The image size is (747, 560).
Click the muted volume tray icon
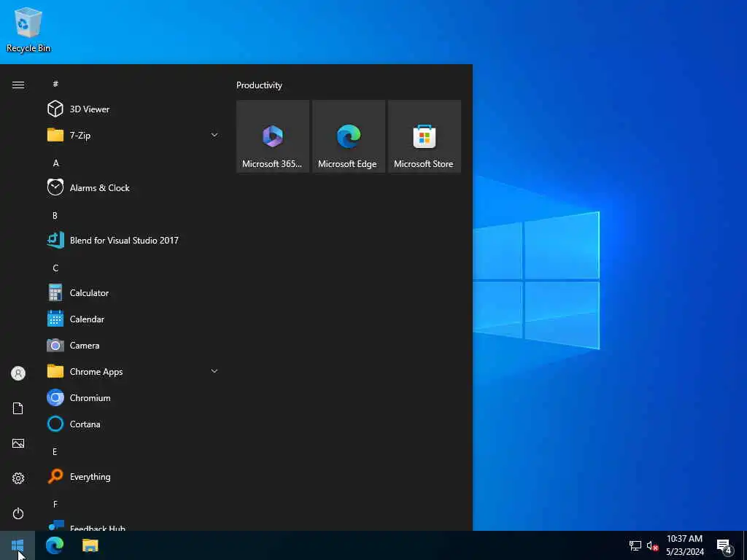(x=652, y=545)
